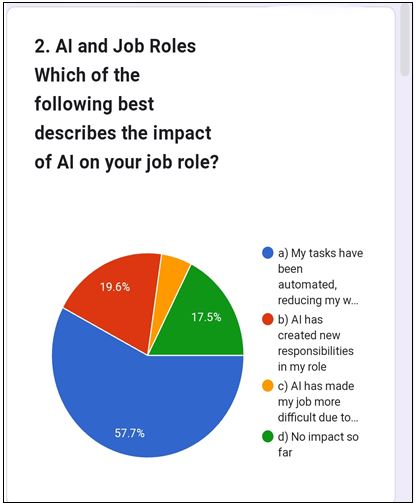The width and height of the screenshot is (417, 504).
Task: Click the '17.5%' label in the chart
Action: [x=206, y=317]
